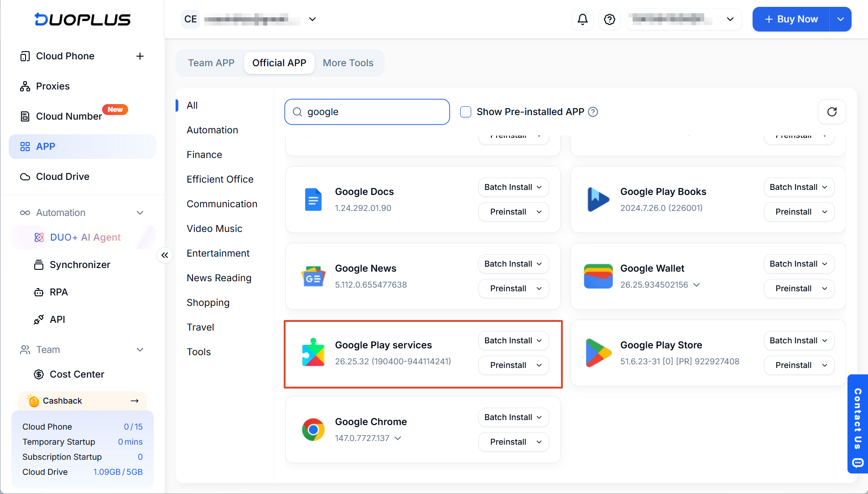This screenshot has height=494, width=868.
Task: Open Batch Install for Google News
Action: pyautogui.click(x=514, y=264)
